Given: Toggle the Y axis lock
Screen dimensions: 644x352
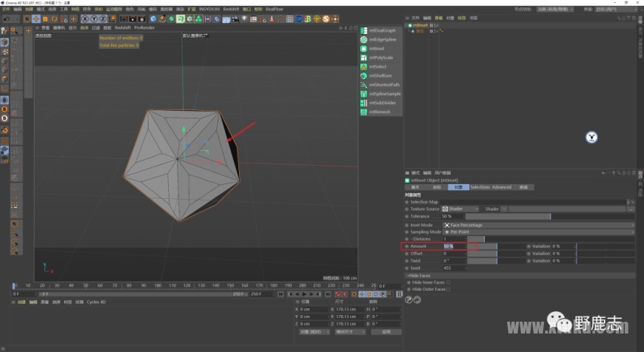Looking at the screenshot, I should (x=94, y=19).
